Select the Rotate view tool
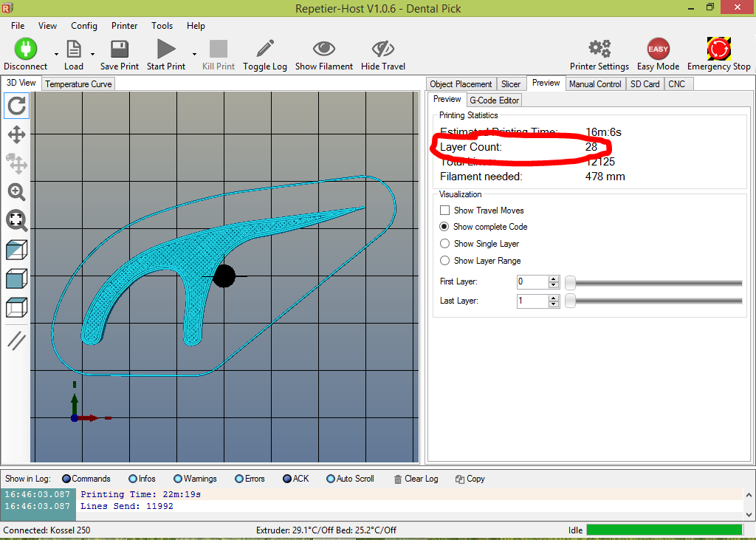The height and width of the screenshot is (540, 756). (16, 106)
